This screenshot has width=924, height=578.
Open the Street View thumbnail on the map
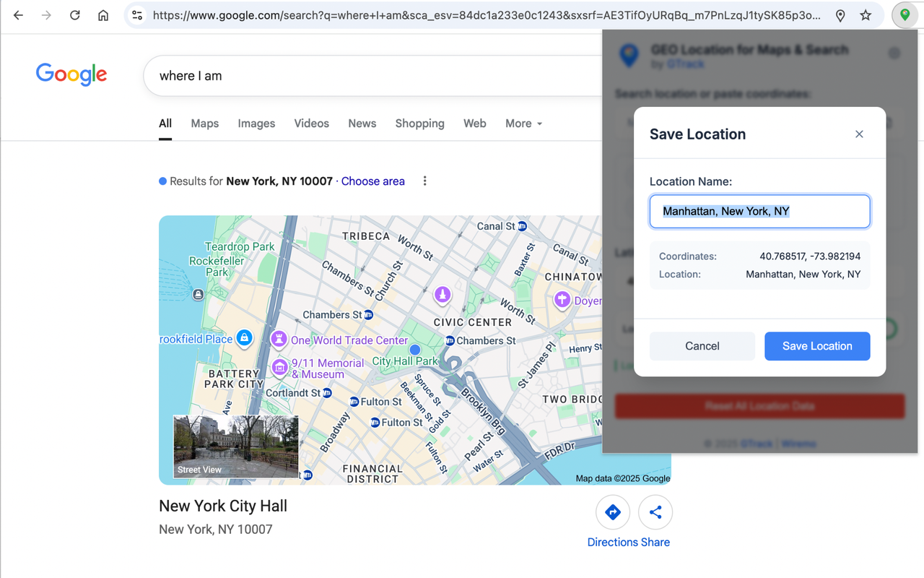click(x=236, y=447)
